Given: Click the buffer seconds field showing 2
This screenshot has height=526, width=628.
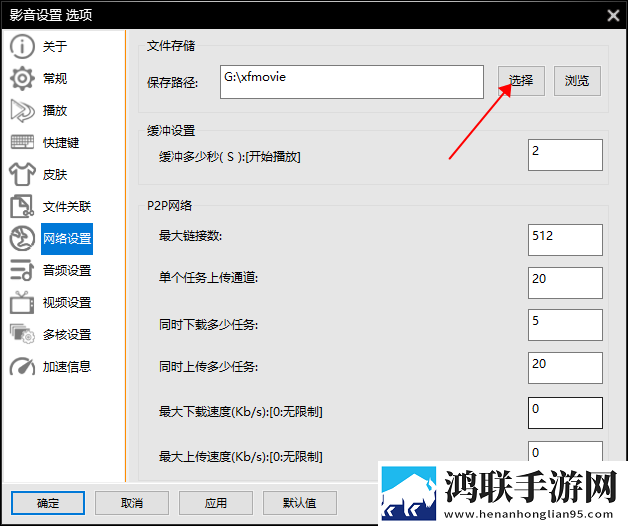Looking at the screenshot, I should pos(565,155).
